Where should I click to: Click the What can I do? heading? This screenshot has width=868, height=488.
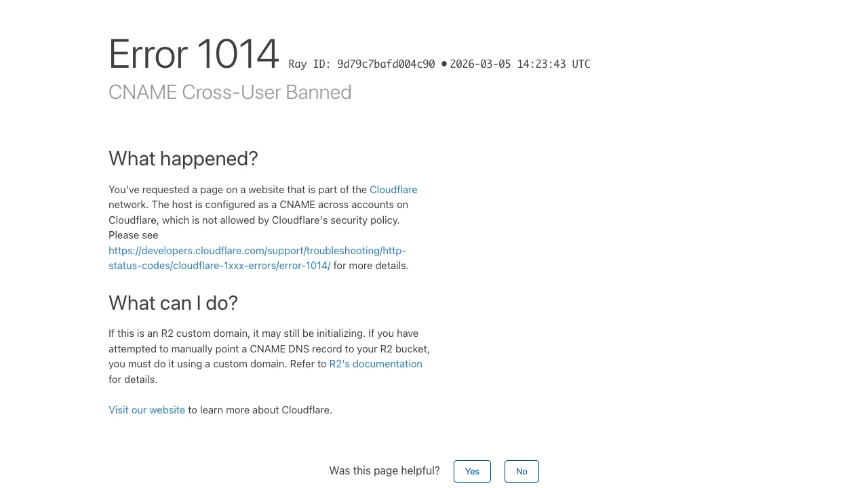point(173,303)
